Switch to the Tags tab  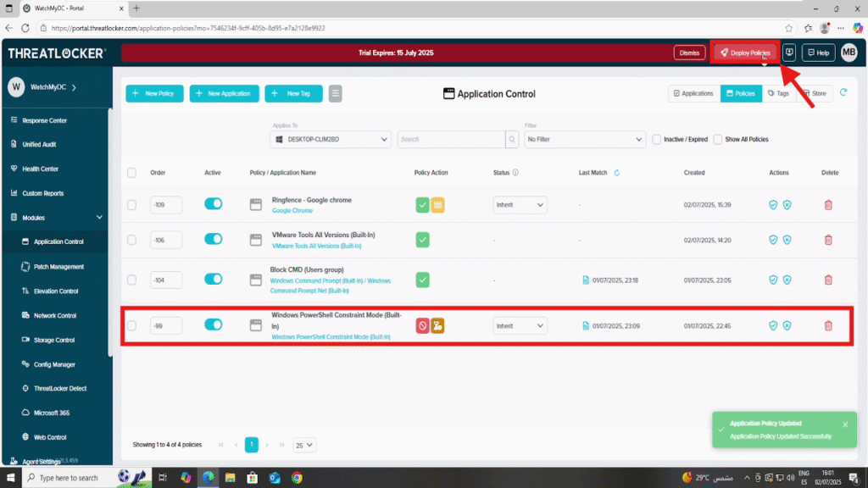778,93
